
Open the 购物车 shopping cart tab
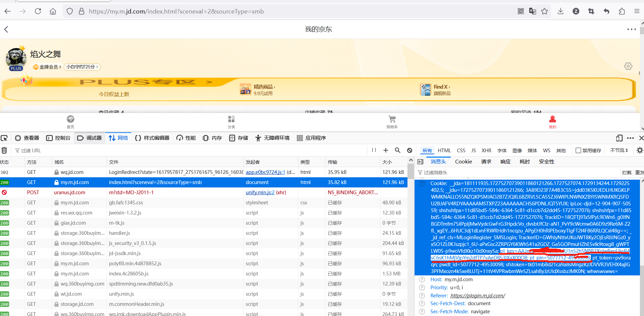point(392,122)
